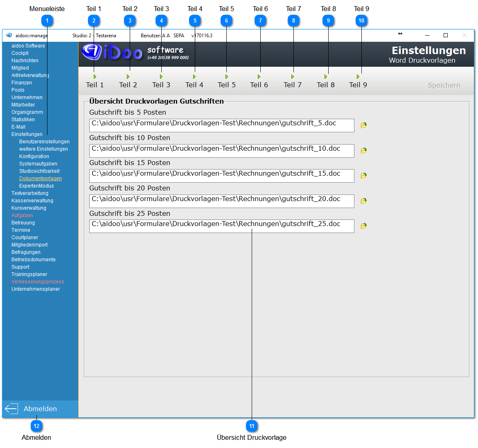Click the Abmelden arrow icon
This screenshot has height=448, width=478.
(x=11, y=409)
